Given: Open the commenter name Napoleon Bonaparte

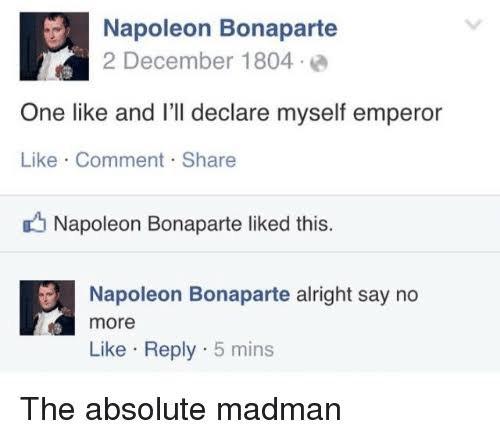Looking at the screenshot, I should [x=190, y=294].
